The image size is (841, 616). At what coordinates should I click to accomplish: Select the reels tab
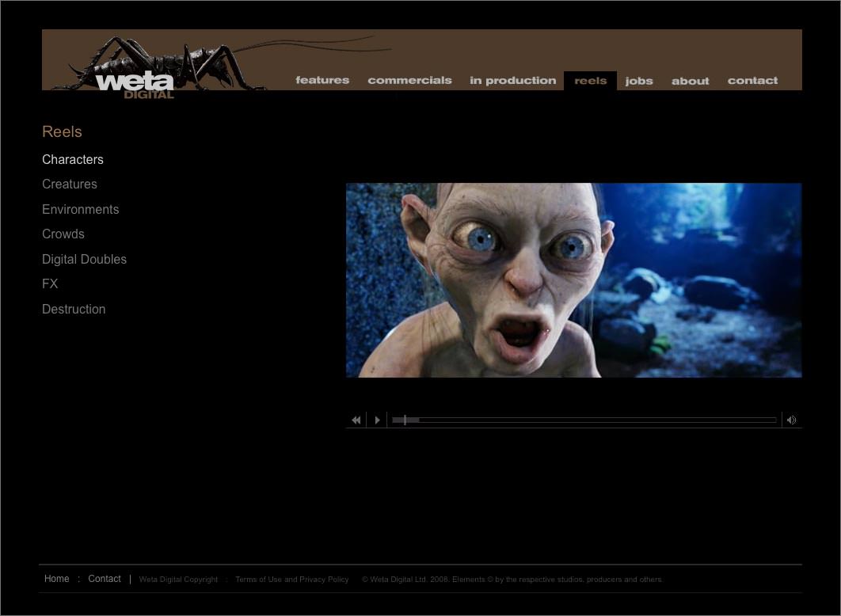coord(591,81)
